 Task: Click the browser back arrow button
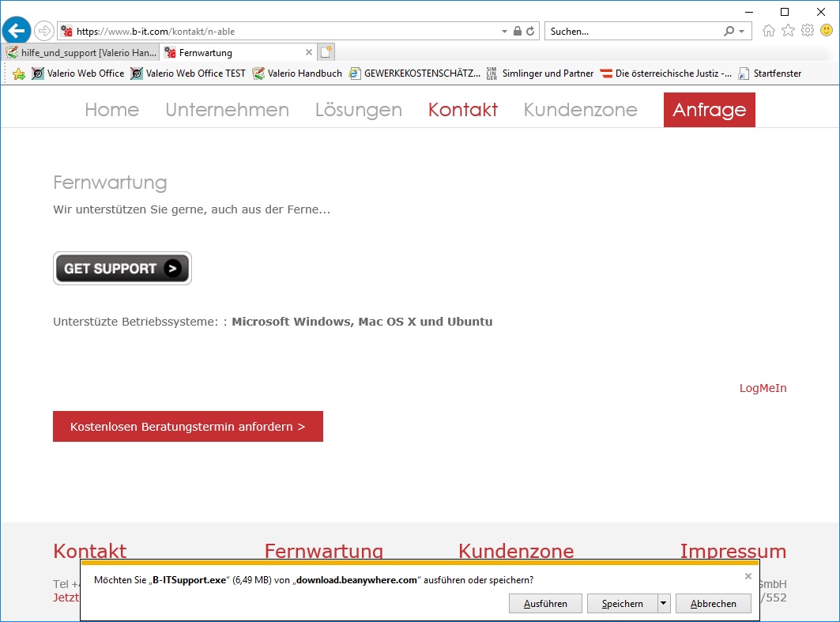coord(17,32)
